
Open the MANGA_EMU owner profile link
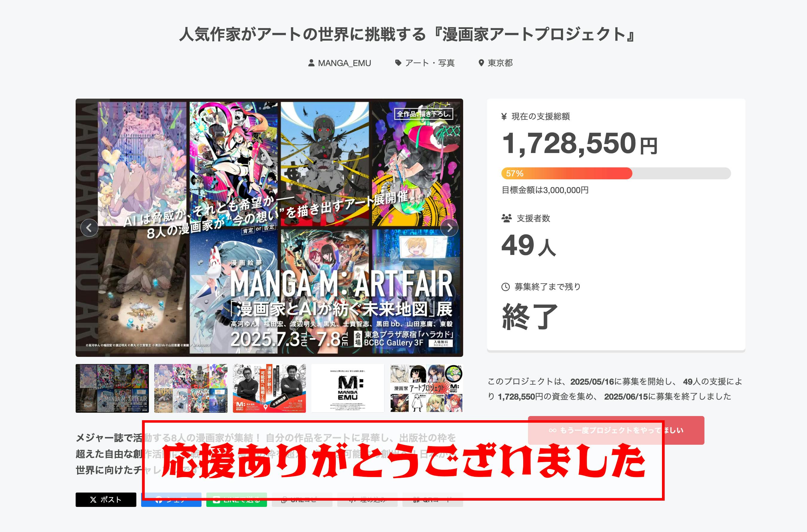344,63
